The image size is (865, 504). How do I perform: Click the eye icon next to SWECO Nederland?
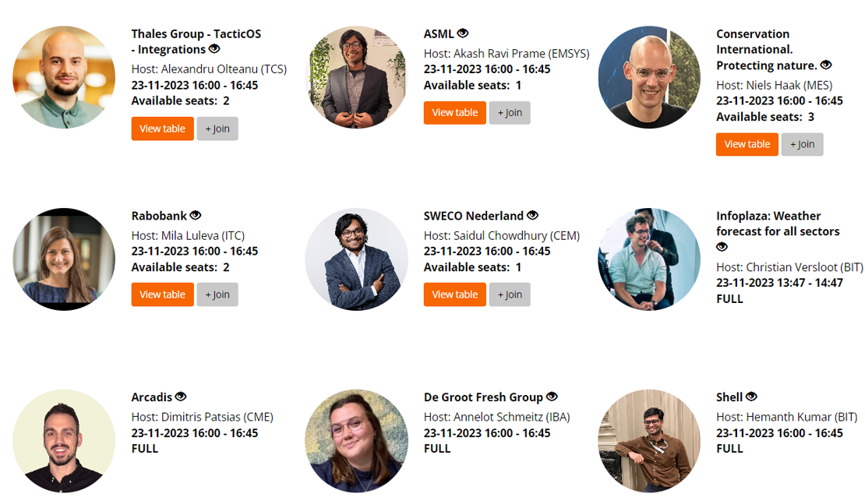(532, 215)
